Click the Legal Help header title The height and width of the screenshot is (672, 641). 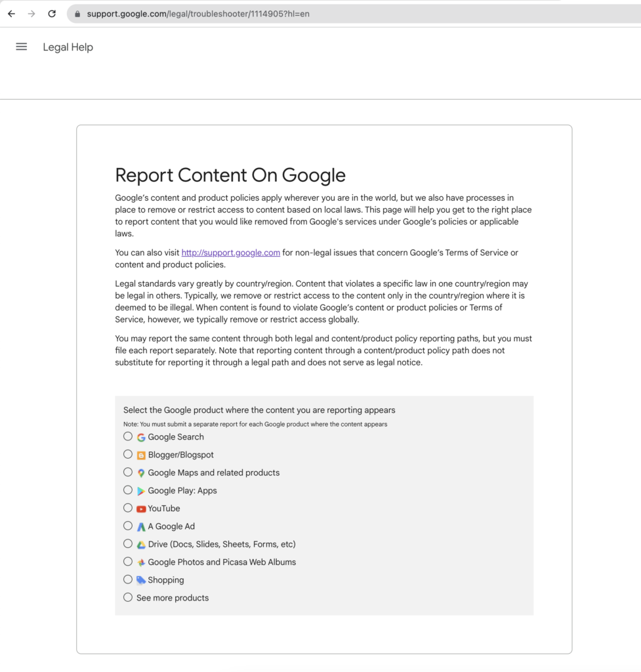68,47
